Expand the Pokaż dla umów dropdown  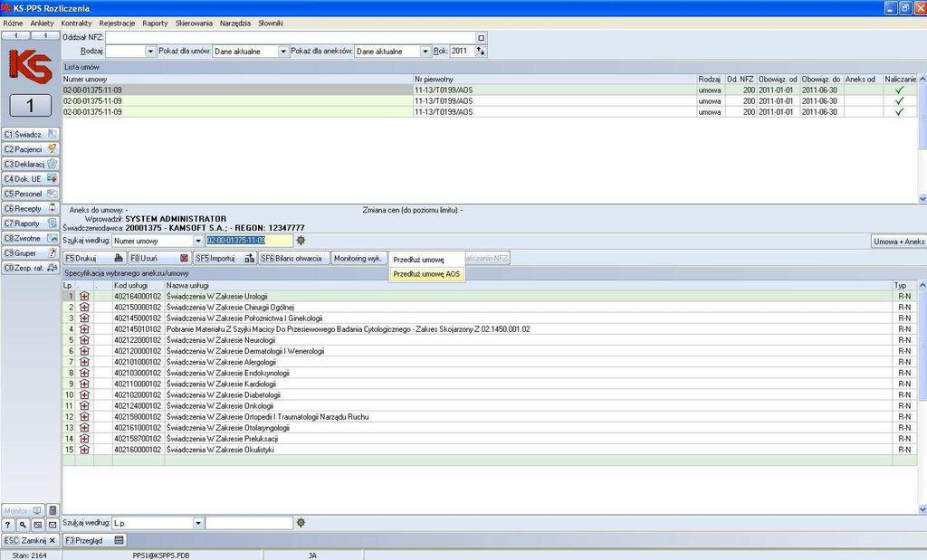point(283,52)
